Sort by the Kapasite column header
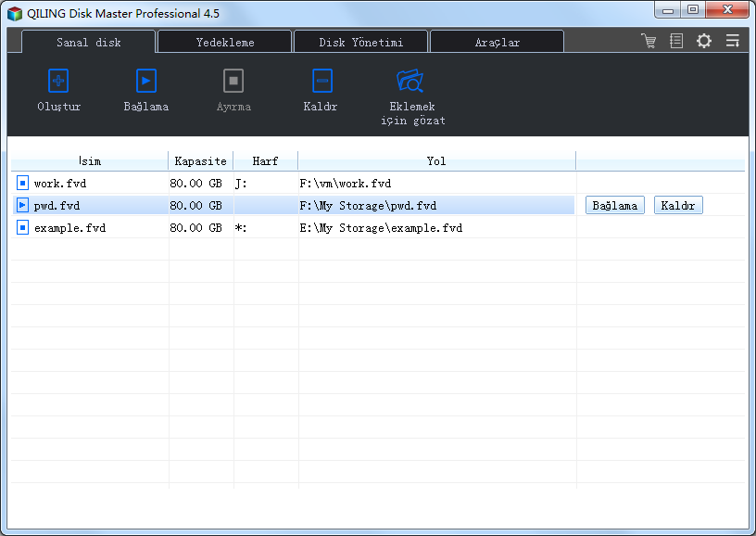The image size is (756, 536). [200, 161]
